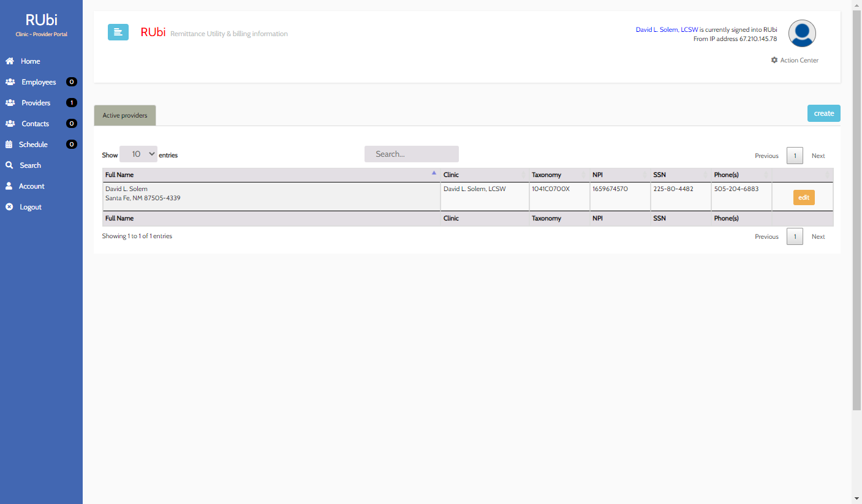Click the Schedule calendar icon
Image resolution: width=862 pixels, height=504 pixels.
click(9, 145)
